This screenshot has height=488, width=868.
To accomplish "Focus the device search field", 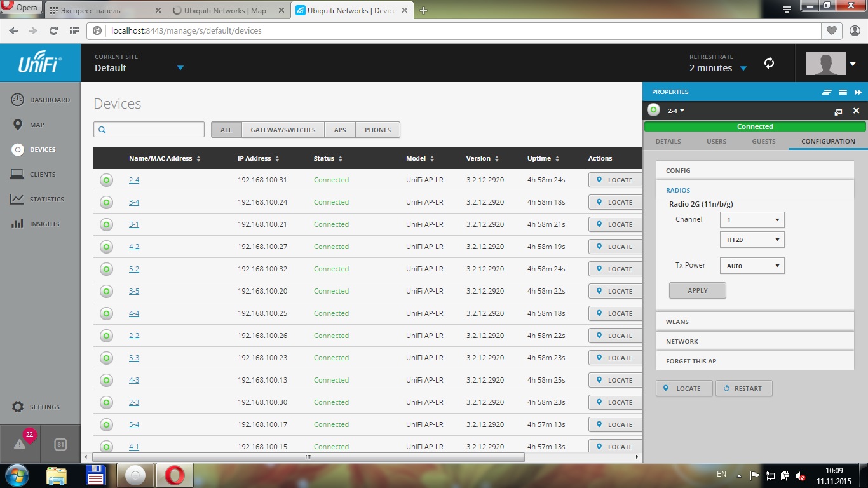I will pyautogui.click(x=149, y=130).
